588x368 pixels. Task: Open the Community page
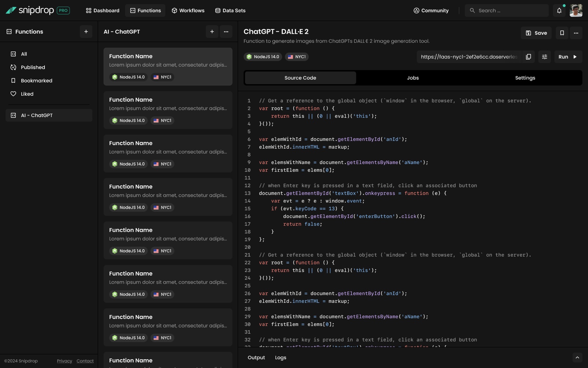point(431,11)
